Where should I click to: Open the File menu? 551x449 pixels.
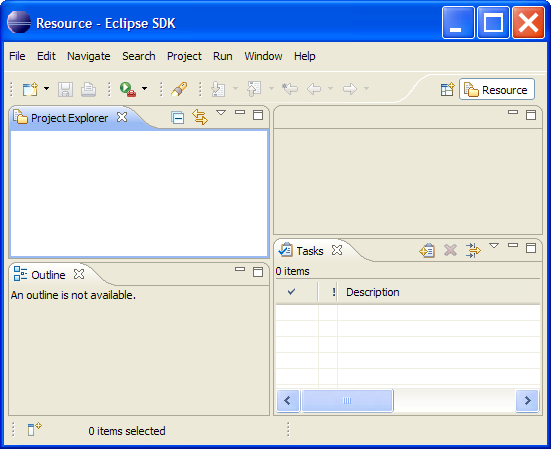(x=17, y=56)
